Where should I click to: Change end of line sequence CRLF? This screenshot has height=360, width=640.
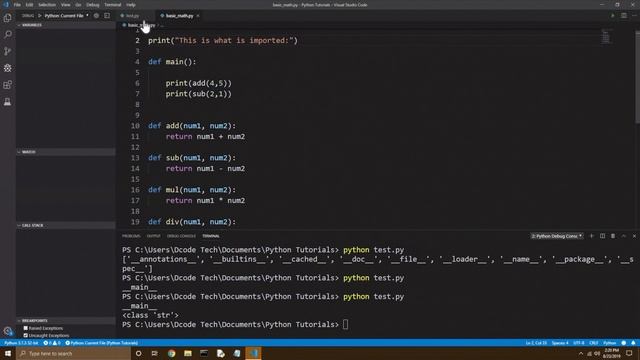point(594,343)
